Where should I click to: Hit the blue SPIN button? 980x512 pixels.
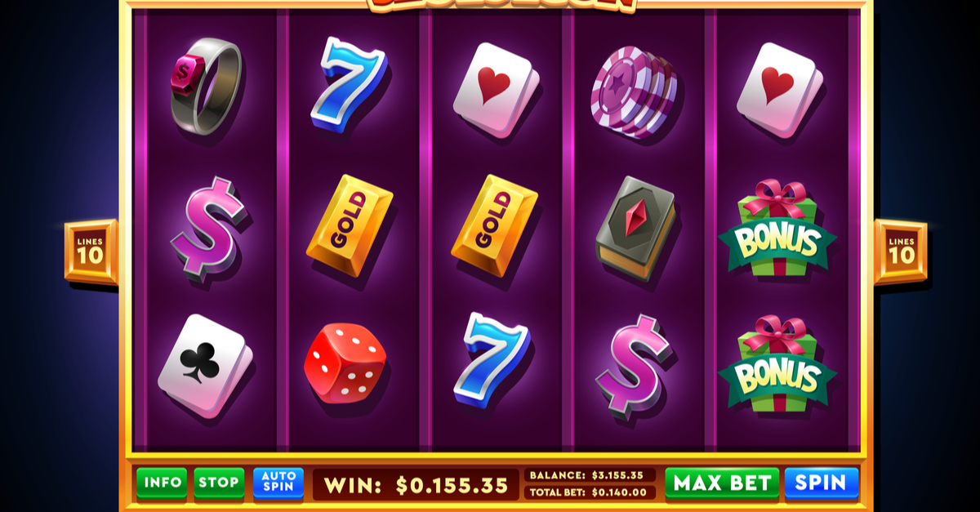[822, 483]
